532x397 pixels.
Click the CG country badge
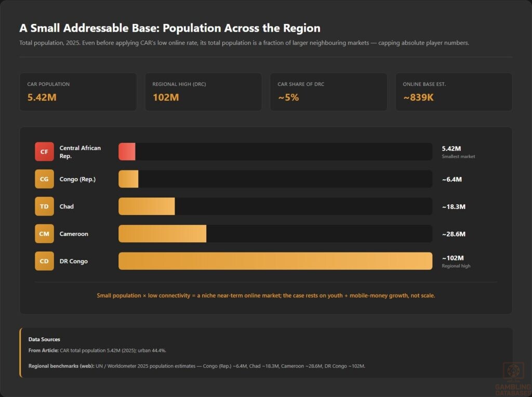point(45,179)
